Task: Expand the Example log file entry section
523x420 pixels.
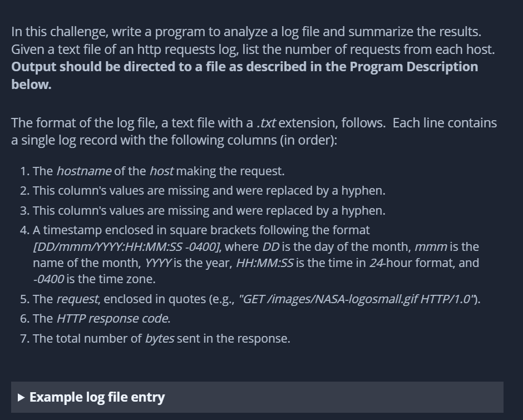Action: (97, 397)
